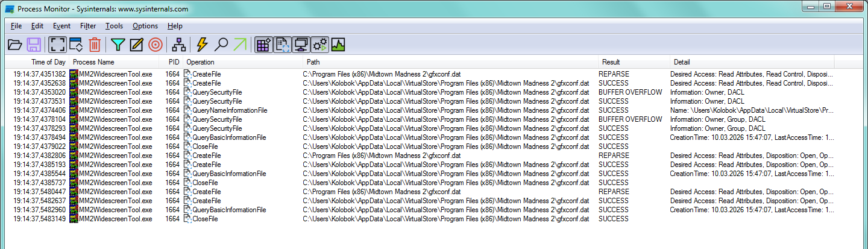Open the Filter menu
This screenshot has height=249, width=868.
coord(88,26)
